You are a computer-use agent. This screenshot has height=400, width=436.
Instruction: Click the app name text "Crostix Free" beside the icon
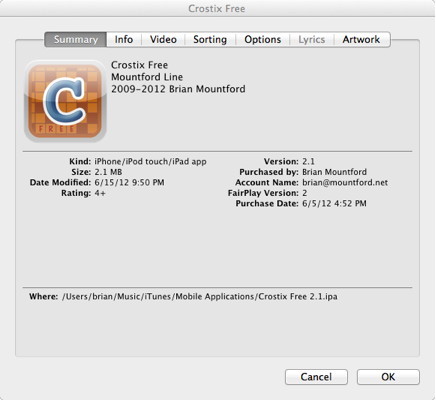(x=139, y=65)
